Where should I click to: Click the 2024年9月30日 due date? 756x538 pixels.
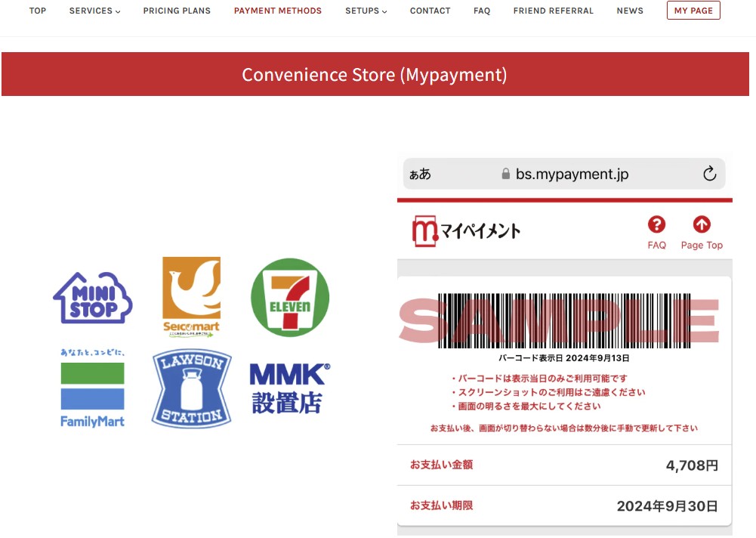668,506
